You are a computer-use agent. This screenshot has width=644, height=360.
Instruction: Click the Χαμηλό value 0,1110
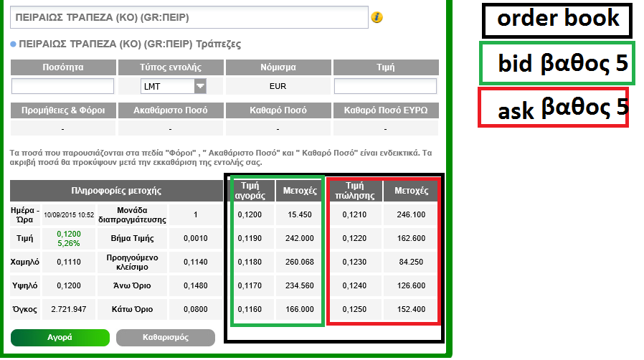click(69, 262)
